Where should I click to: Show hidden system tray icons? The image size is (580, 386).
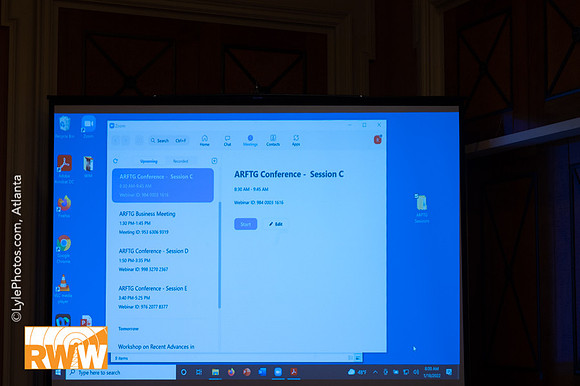point(375,372)
